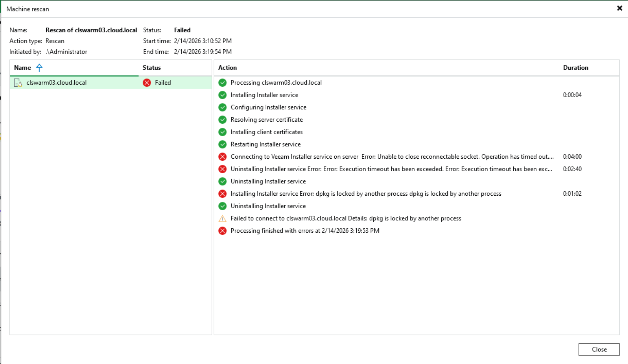This screenshot has height=364, width=628.
Task: Click the red error icon for Connecting to Veeam Installer service
Action: 223,157
